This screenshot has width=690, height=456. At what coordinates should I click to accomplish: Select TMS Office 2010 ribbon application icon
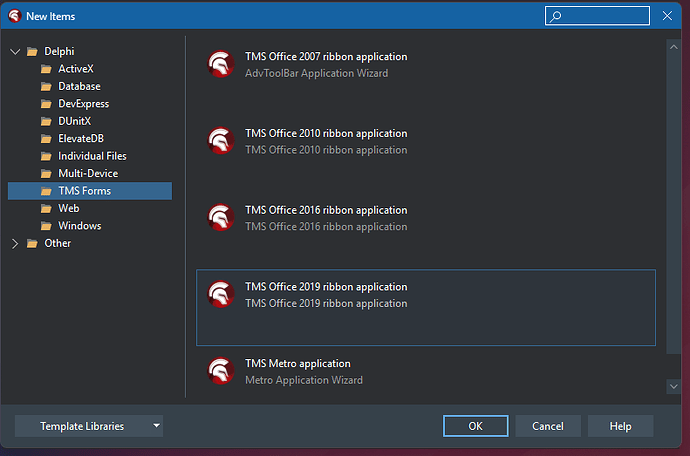tap(220, 141)
